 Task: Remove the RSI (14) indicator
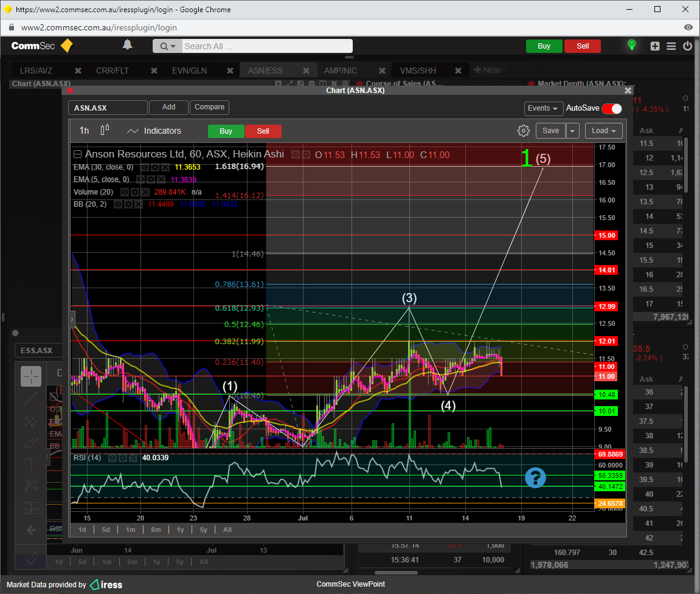[133, 458]
